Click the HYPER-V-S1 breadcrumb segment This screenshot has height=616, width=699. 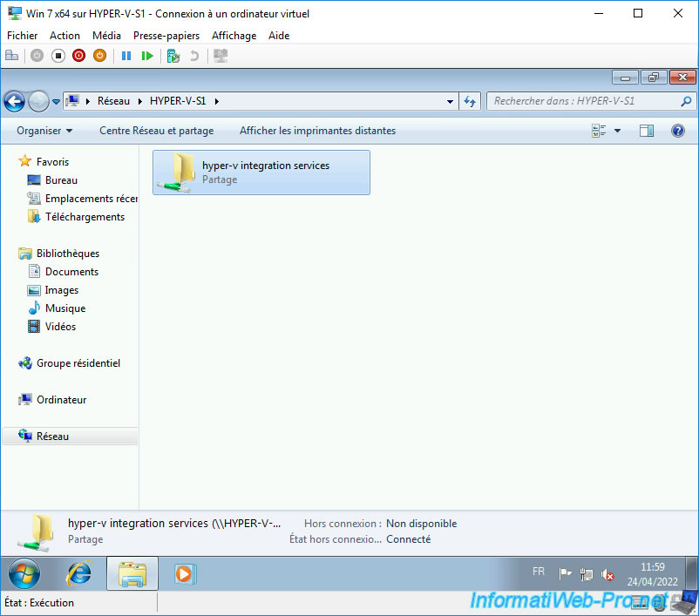coord(178,101)
